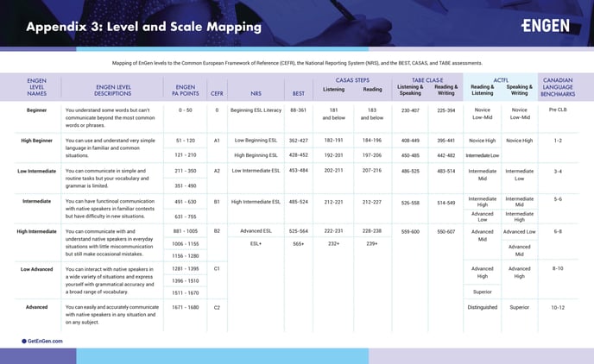The height and width of the screenshot is (364, 594).
Task: Select the mapping description sentence above the table
Action: pyautogui.click(x=297, y=63)
